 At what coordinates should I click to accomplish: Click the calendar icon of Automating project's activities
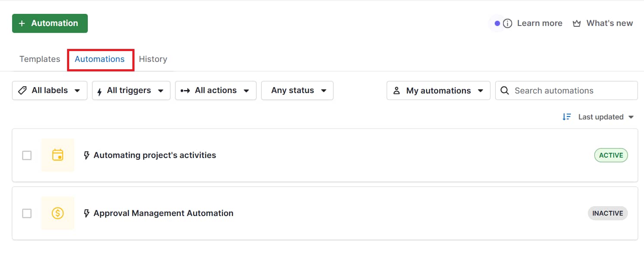click(x=58, y=155)
